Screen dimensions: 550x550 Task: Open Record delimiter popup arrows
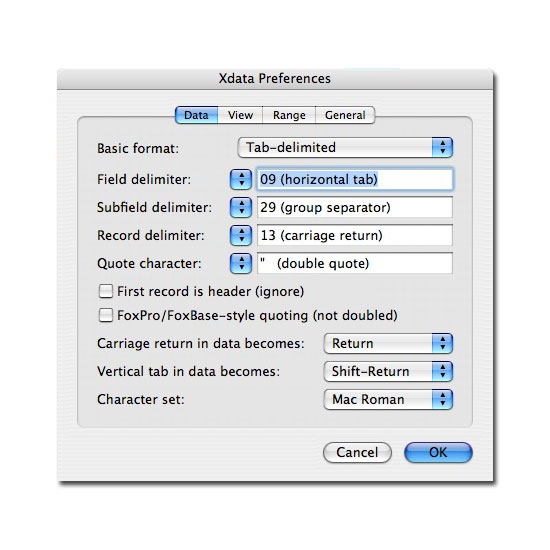pos(241,235)
